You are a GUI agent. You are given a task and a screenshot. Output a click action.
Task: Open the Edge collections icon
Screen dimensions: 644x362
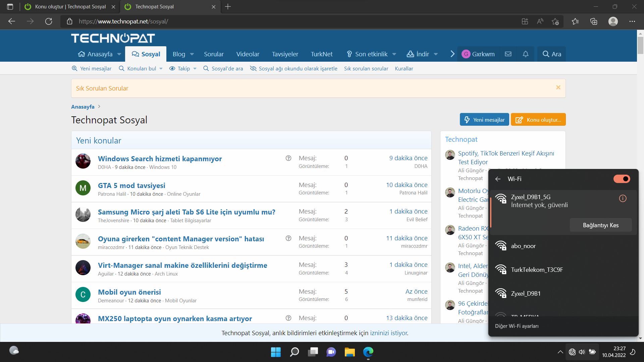[x=594, y=21]
